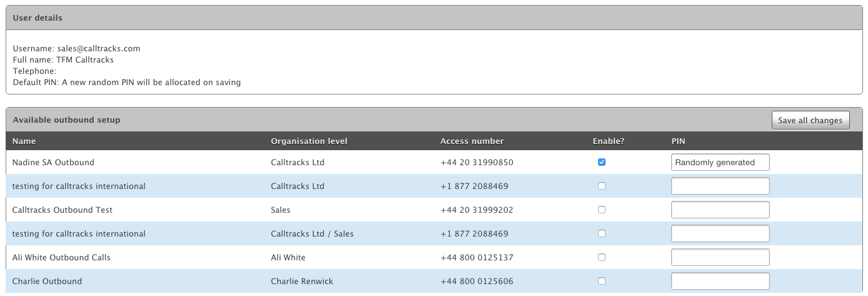Click the User details panel header

coord(434,18)
